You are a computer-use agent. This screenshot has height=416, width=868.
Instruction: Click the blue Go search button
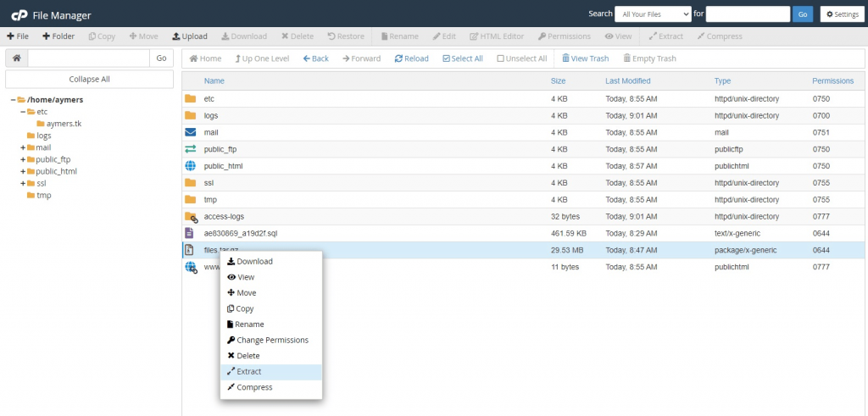(803, 14)
